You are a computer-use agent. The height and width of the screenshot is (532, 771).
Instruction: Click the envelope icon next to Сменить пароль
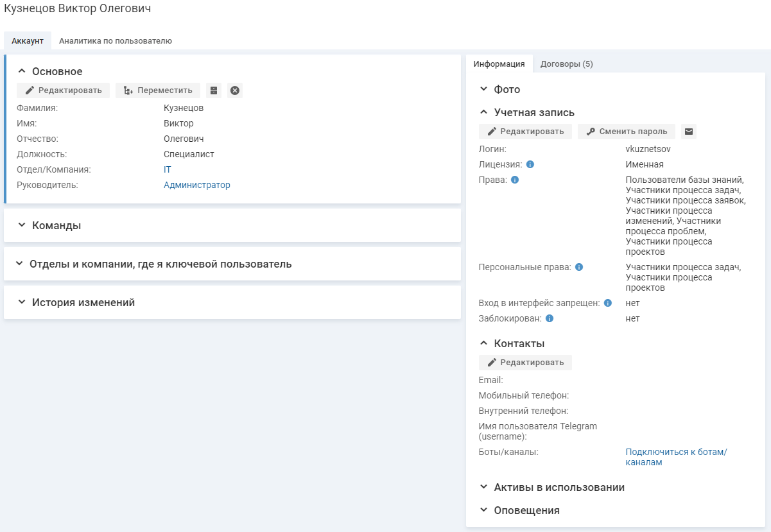click(x=689, y=132)
